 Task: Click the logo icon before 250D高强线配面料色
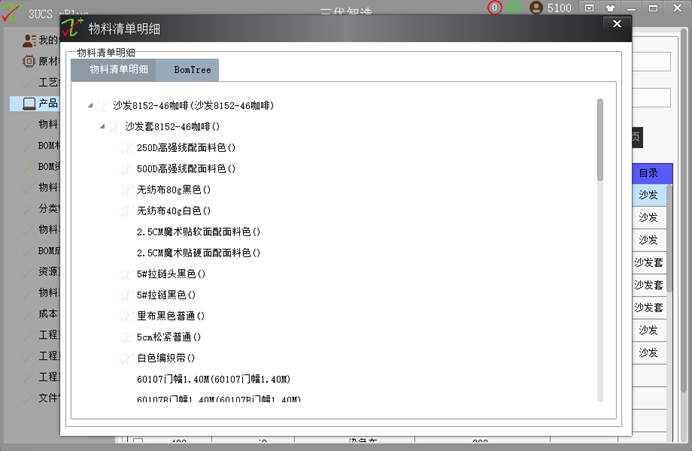(127, 147)
